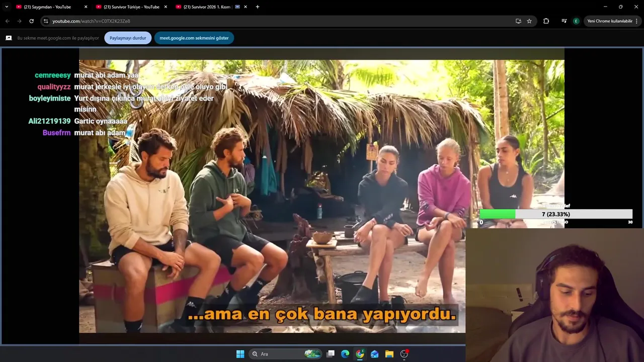This screenshot has width=644, height=362.
Task: Open the install/cast icon in address bar
Action: [518, 21]
